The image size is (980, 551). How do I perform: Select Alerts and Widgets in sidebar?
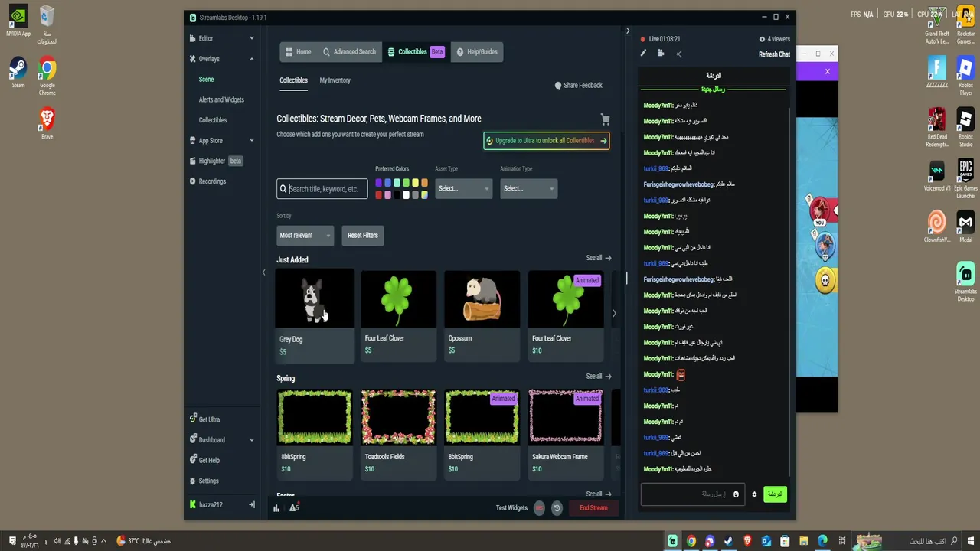[221, 99]
